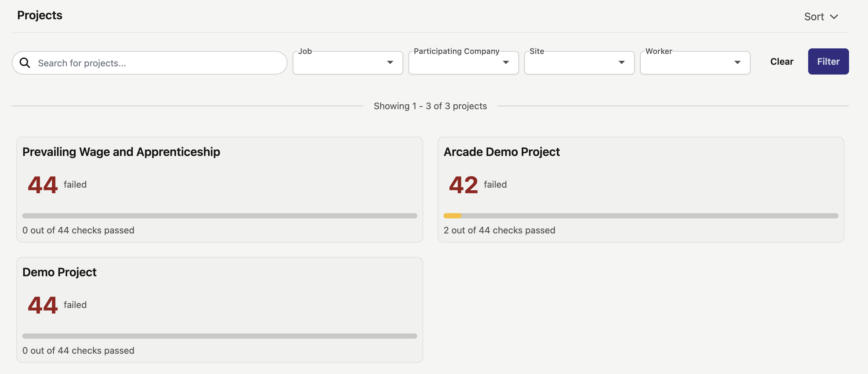Click the magnifying glass search icon

(x=25, y=63)
